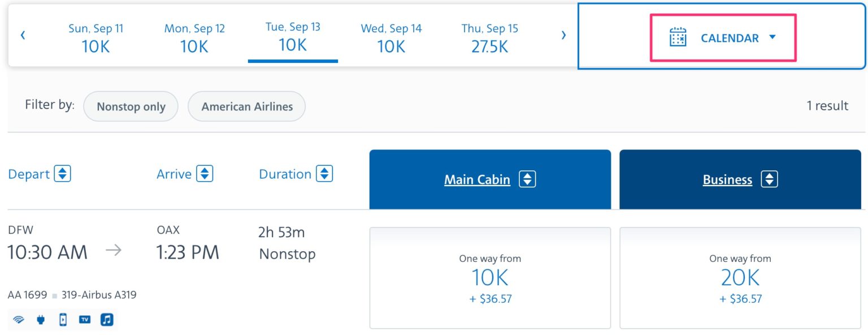Expand the Depart sort control

64,174
